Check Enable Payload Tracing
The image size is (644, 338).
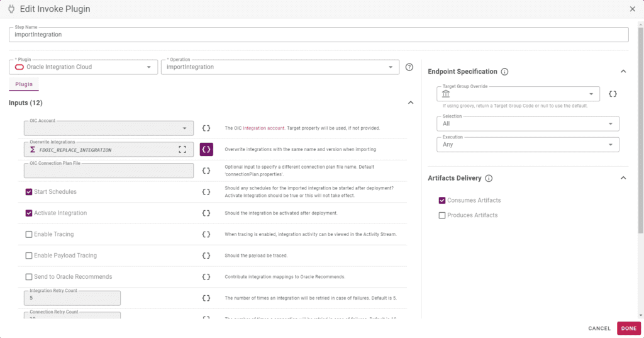[29, 256]
